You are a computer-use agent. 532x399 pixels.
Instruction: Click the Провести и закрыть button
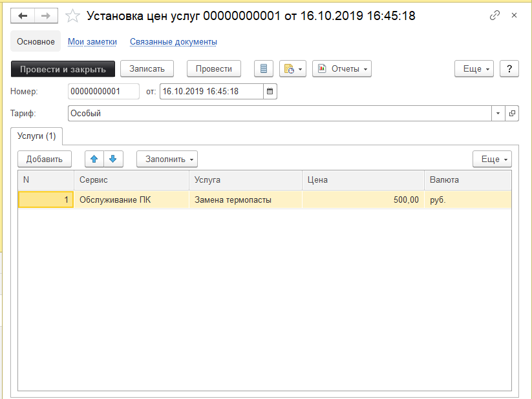[62, 68]
